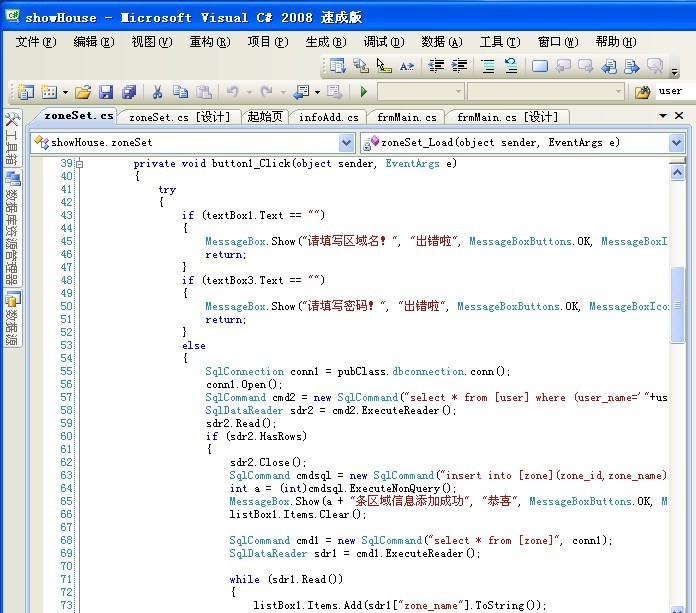Toggle a bookmark with the blue rectangle icon
Viewport: 696px width, 613px height.
click(x=540, y=66)
